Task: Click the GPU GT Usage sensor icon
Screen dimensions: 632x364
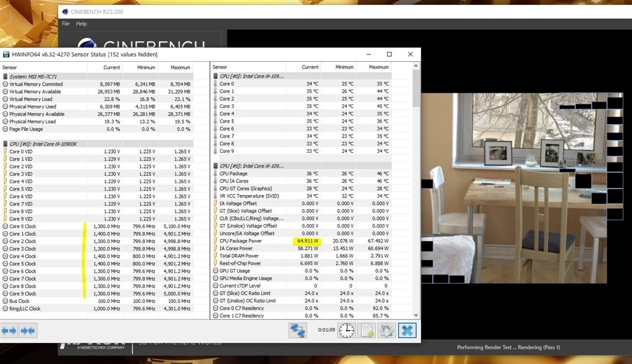Action: point(215,271)
